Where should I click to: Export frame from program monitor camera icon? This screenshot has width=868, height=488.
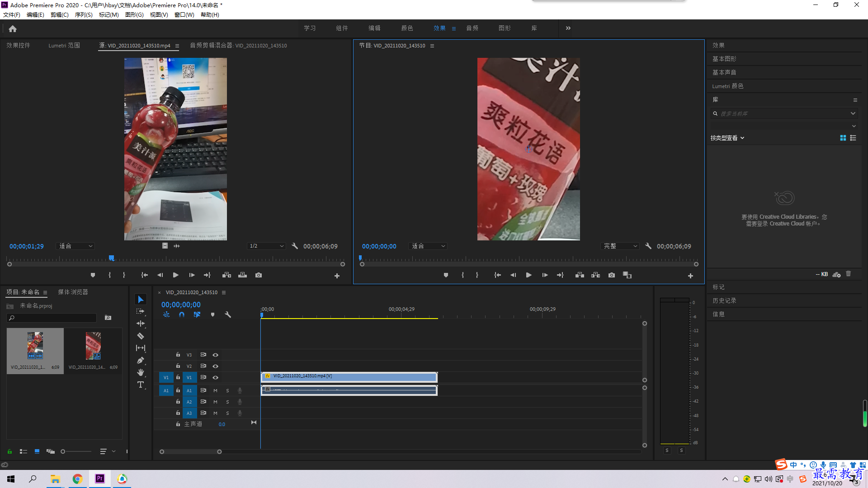coord(612,275)
